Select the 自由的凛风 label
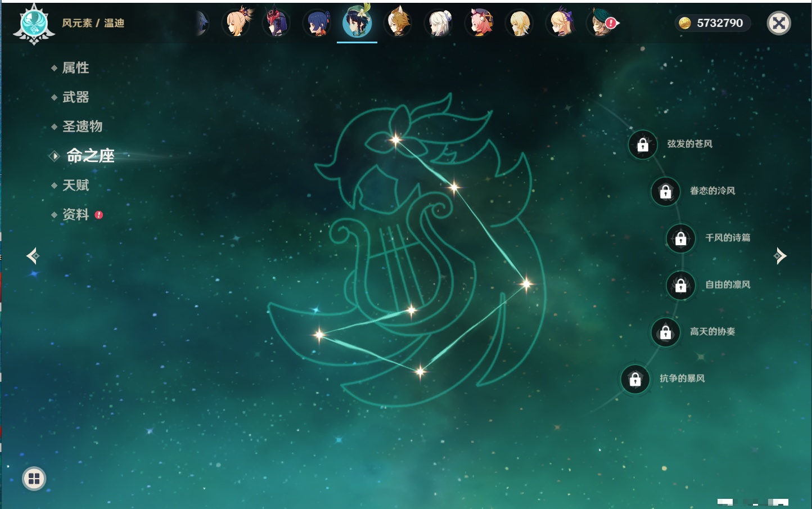Screen dimensions: 812x509 (x=728, y=285)
